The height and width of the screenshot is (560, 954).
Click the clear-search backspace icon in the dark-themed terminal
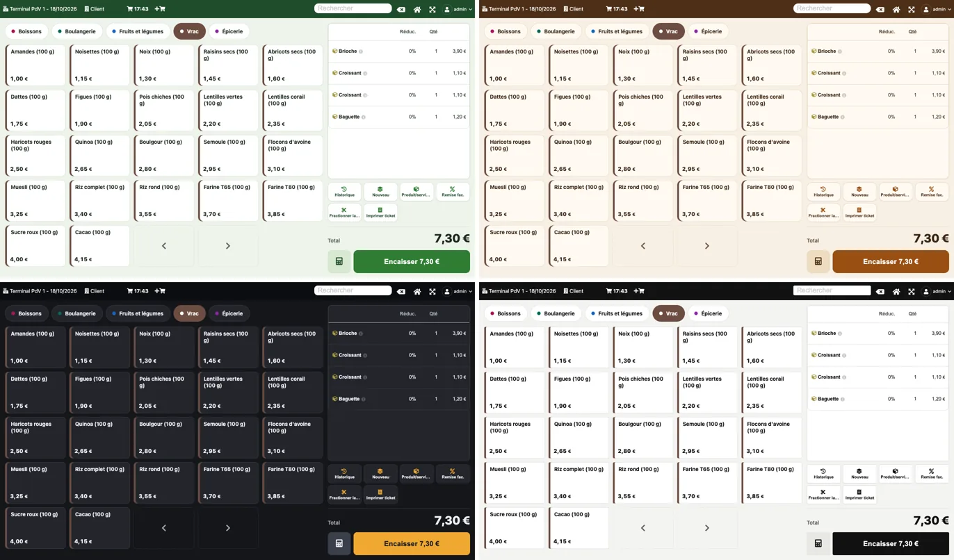[x=401, y=291]
